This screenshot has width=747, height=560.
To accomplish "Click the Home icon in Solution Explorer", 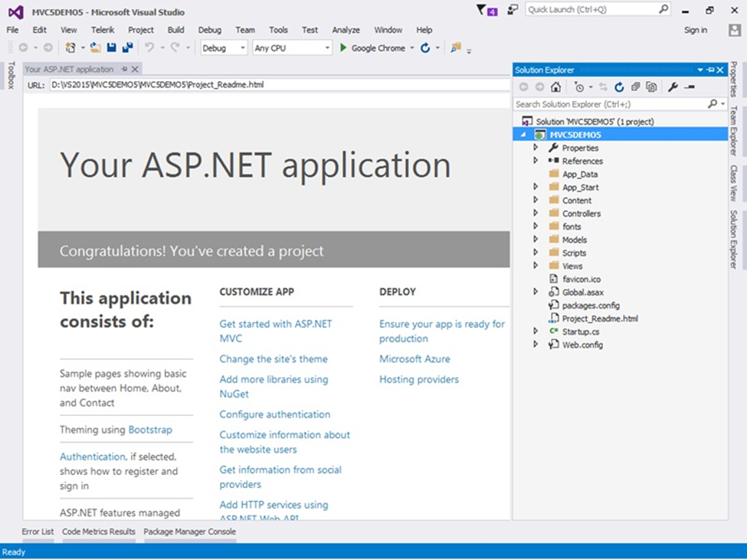I will [x=556, y=87].
